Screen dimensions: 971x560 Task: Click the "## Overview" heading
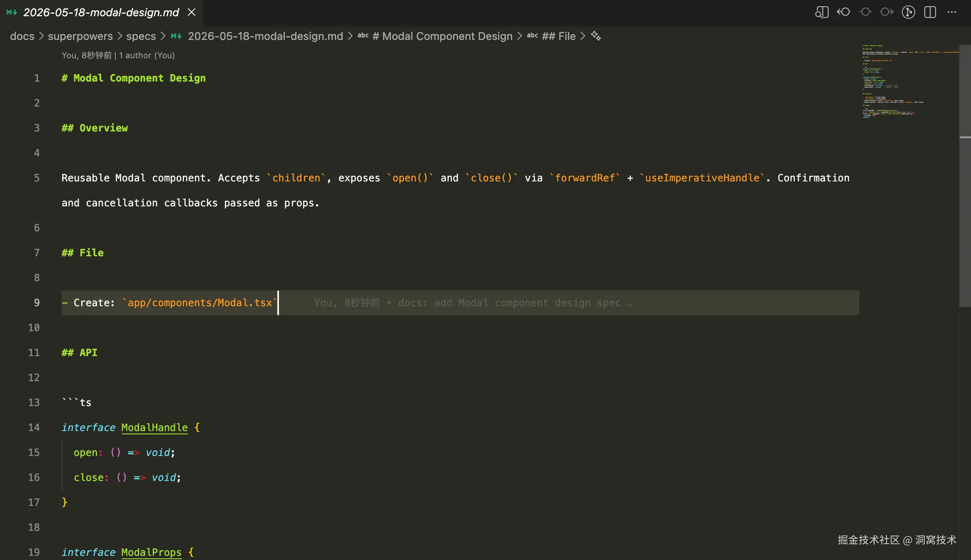(x=95, y=128)
